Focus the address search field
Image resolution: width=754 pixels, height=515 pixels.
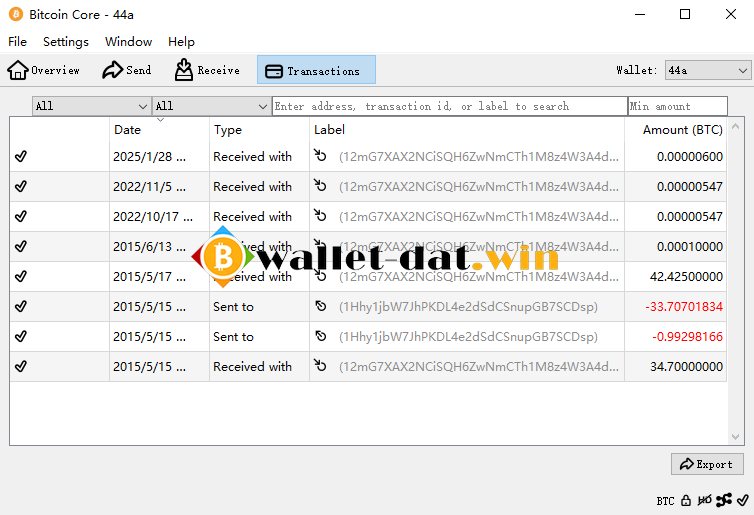(450, 106)
